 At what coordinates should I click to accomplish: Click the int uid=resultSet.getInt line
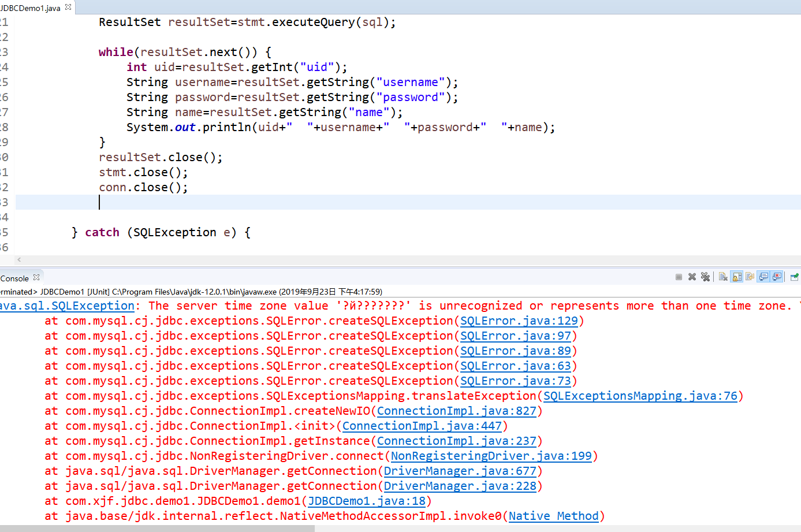(x=237, y=67)
